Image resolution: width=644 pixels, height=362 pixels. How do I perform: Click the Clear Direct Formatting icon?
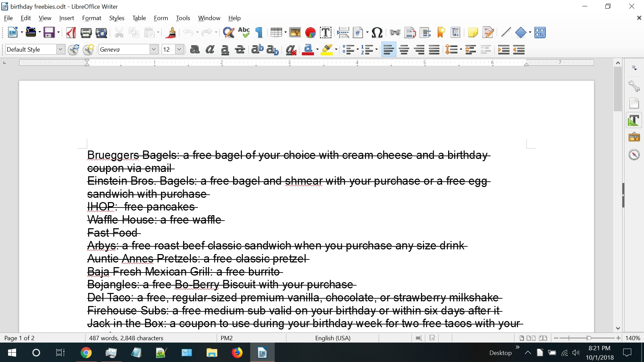(x=291, y=50)
